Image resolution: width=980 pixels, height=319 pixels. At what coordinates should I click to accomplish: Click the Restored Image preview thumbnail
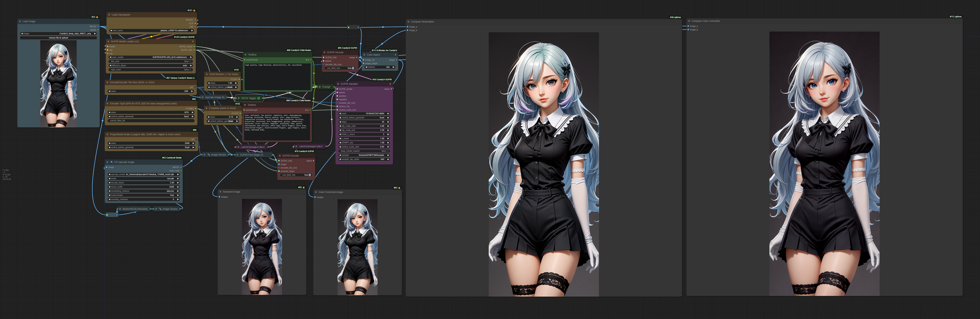[262, 246]
